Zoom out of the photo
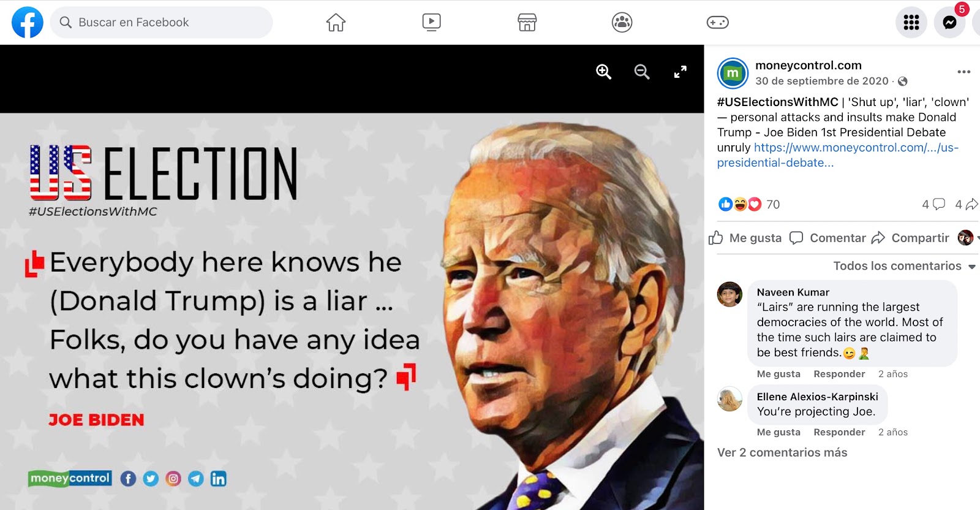Screen dimensions: 980x510 tap(642, 72)
